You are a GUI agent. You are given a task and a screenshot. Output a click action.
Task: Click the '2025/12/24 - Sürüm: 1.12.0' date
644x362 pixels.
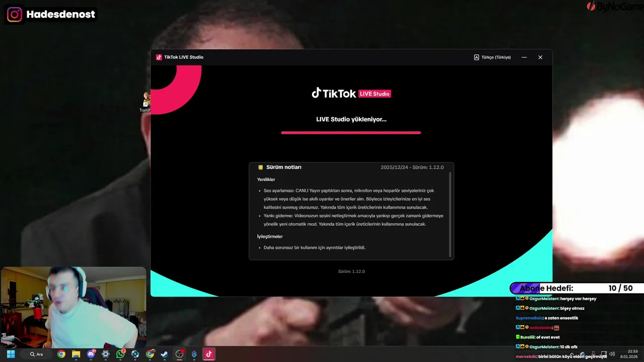click(412, 167)
